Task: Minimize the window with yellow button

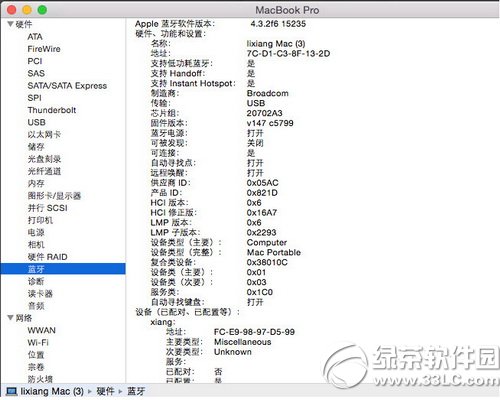Action: click(27, 10)
